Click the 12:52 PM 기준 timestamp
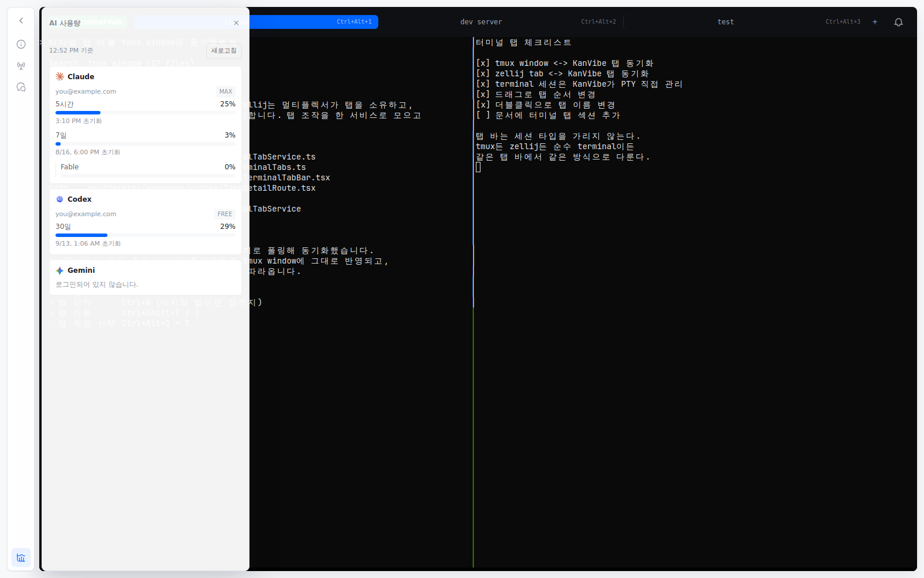 tap(71, 51)
